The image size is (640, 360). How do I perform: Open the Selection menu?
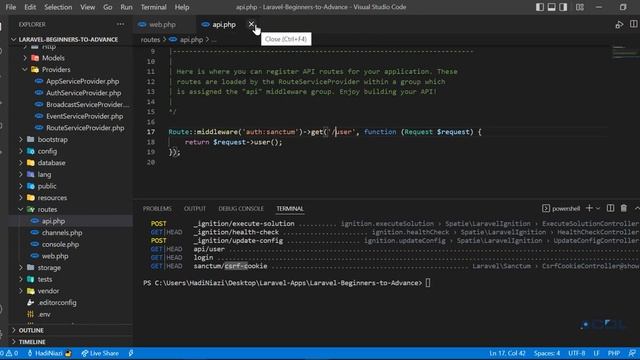[x=58, y=7]
